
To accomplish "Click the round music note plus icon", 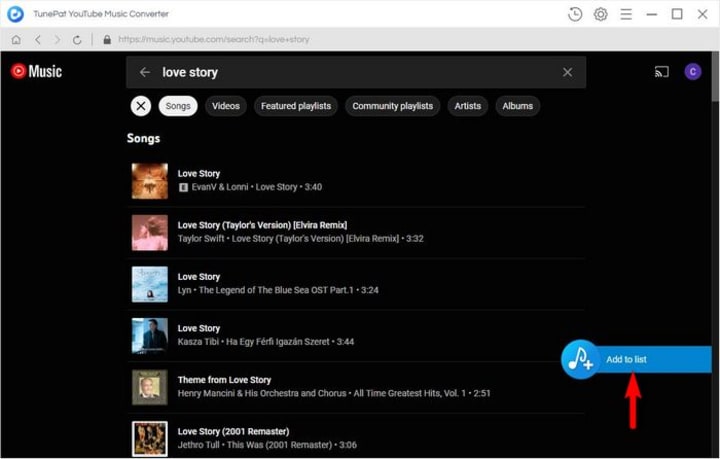I will click(x=580, y=359).
